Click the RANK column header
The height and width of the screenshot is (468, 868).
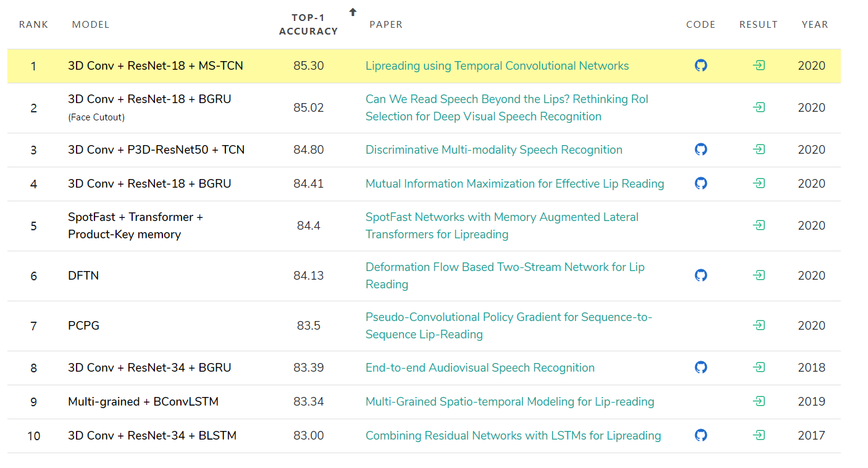(x=33, y=25)
